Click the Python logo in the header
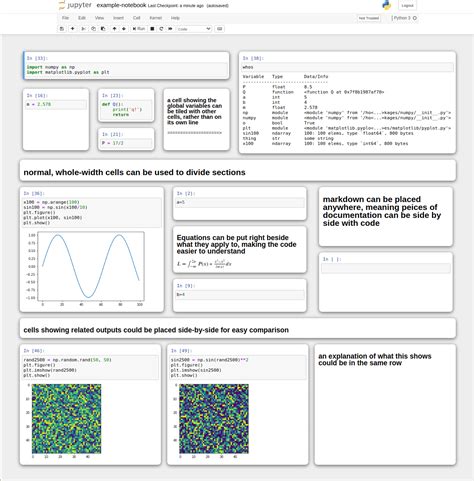Image resolution: width=474 pixels, height=481 pixels. pyautogui.click(x=386, y=5)
